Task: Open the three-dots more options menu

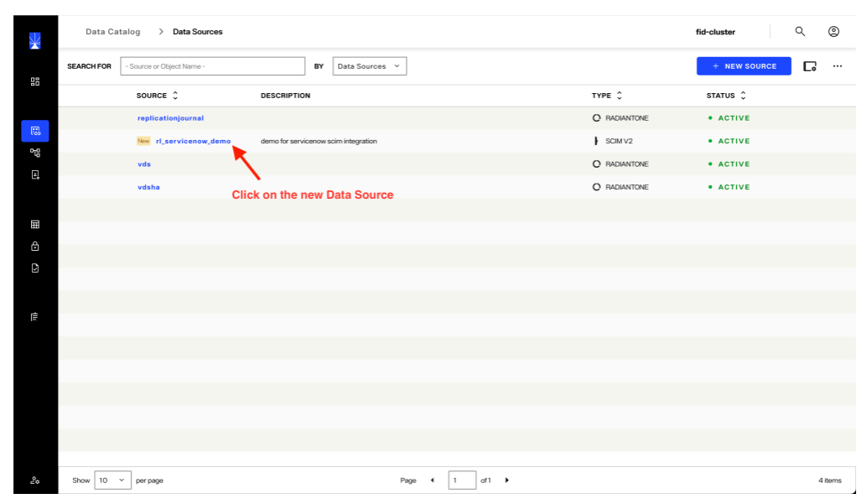Action: click(837, 66)
